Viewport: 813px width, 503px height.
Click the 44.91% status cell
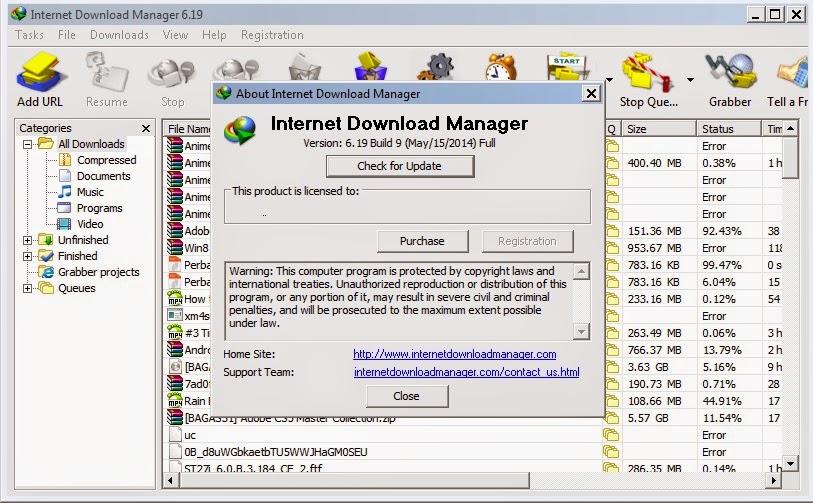tap(722, 401)
